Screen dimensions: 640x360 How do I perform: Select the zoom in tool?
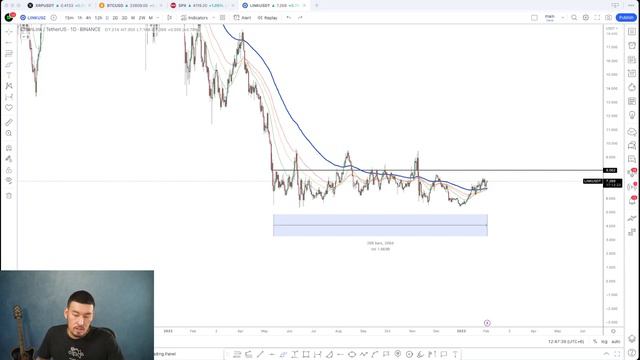coord(9,133)
